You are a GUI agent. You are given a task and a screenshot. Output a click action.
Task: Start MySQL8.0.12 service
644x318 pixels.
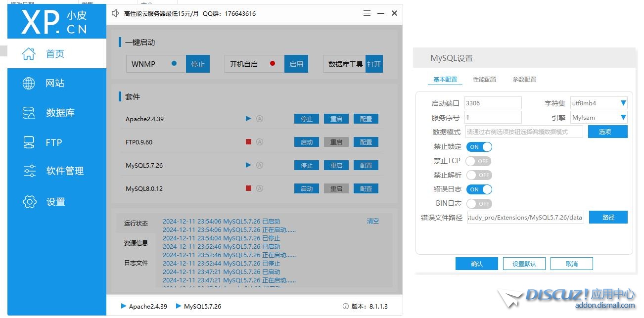tap(307, 188)
